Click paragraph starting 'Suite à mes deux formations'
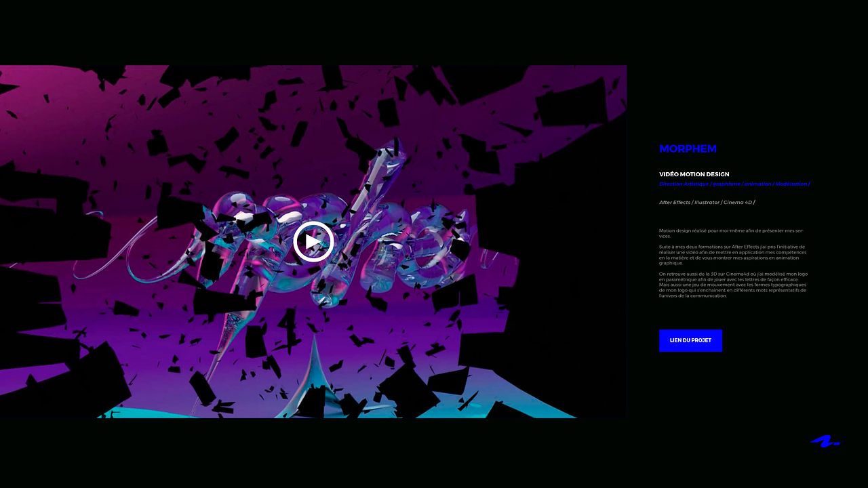 pyautogui.click(x=732, y=255)
